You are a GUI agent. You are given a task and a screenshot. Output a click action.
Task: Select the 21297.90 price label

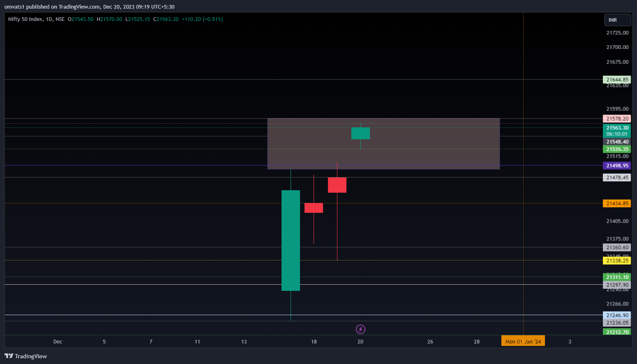click(x=617, y=285)
